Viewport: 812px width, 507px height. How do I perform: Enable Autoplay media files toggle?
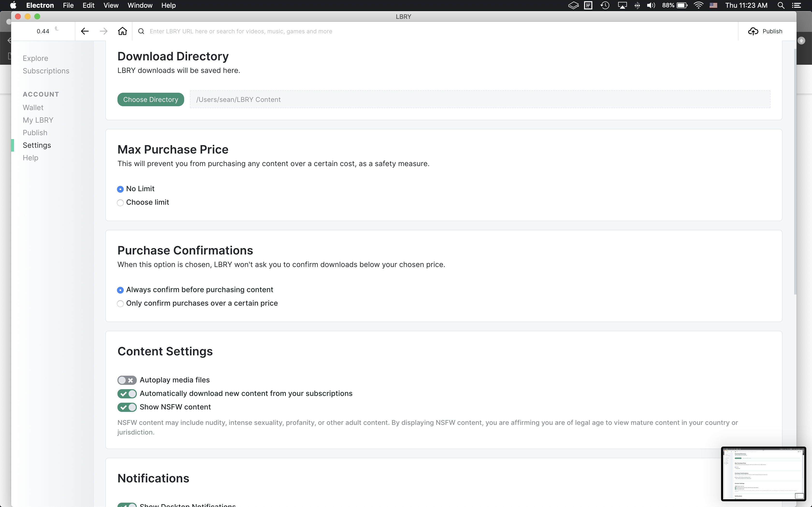coord(127,380)
